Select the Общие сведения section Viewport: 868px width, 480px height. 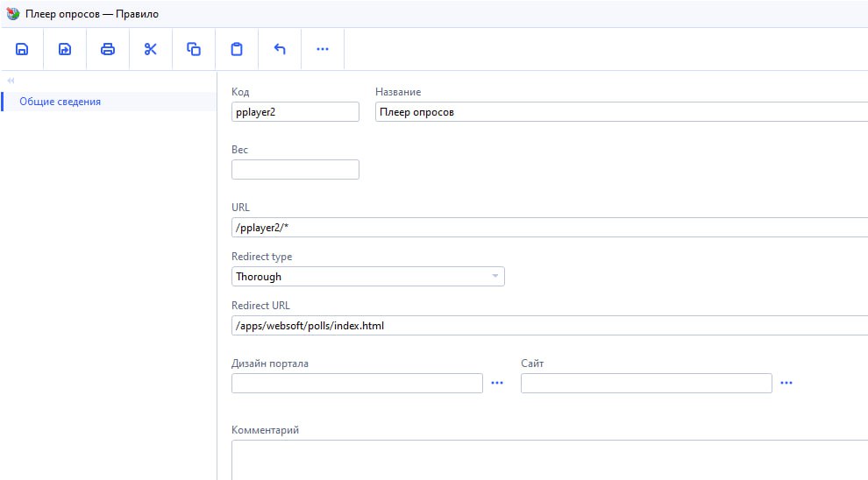(x=60, y=102)
